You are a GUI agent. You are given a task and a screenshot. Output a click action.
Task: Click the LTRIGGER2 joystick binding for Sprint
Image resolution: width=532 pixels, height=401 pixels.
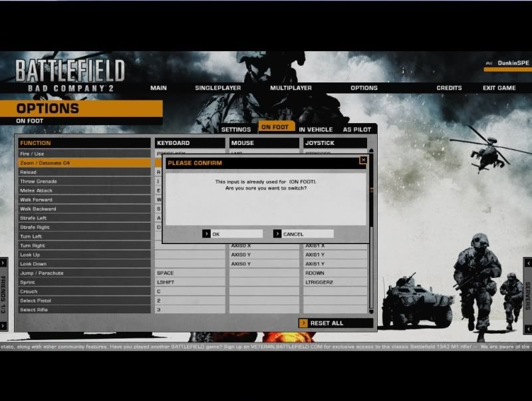[x=335, y=282]
